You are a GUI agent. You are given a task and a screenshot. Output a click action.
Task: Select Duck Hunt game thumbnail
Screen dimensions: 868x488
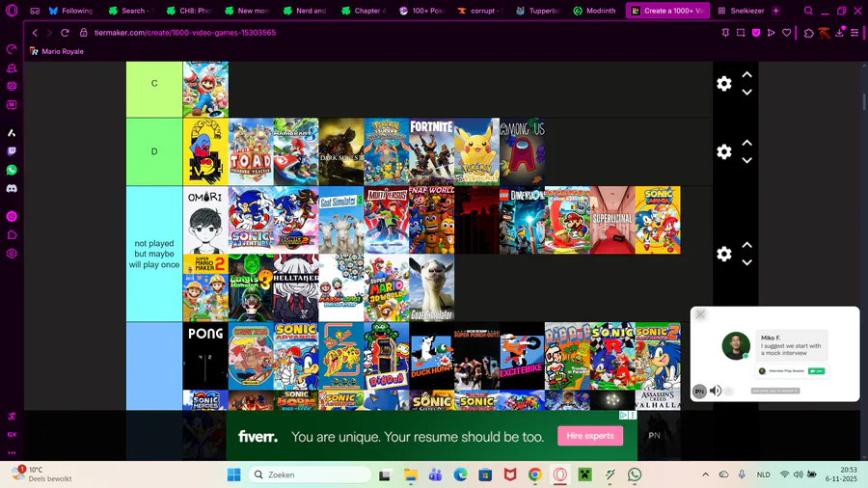coord(432,356)
